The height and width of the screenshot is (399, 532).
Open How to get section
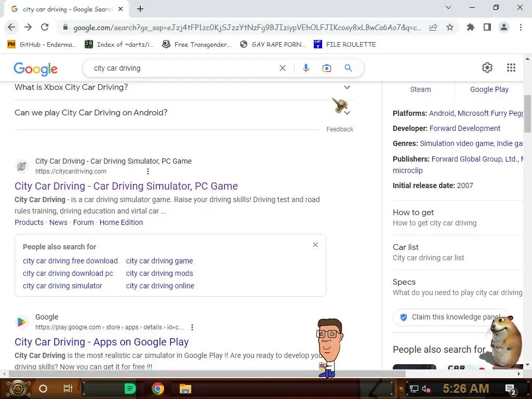click(x=458, y=218)
